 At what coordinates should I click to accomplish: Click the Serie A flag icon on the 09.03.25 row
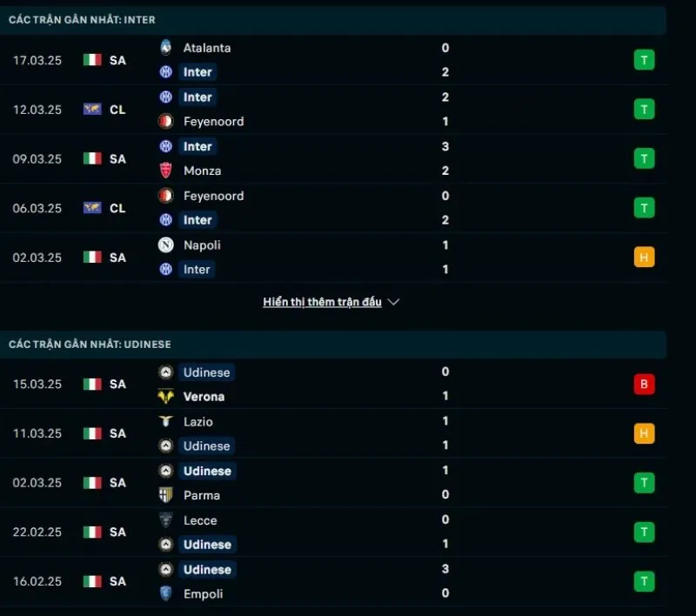coord(93,158)
